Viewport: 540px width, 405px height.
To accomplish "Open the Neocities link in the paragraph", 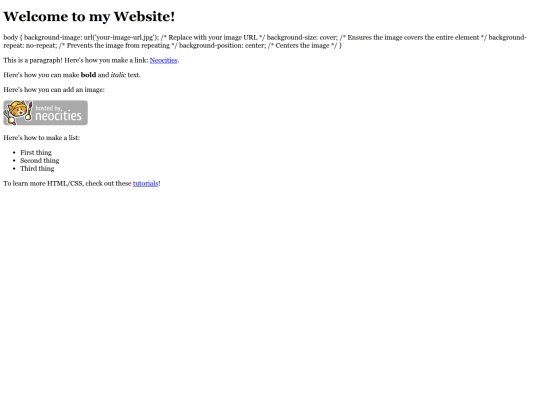I will tap(164, 60).
